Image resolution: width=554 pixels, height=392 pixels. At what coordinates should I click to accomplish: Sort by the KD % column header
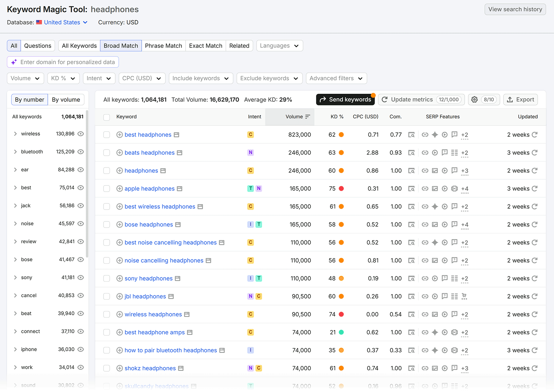pyautogui.click(x=337, y=117)
